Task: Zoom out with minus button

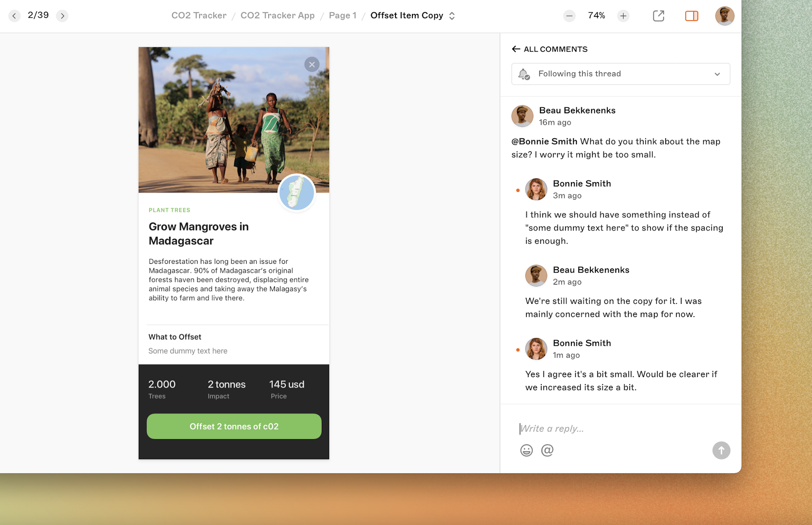Action: tap(569, 16)
